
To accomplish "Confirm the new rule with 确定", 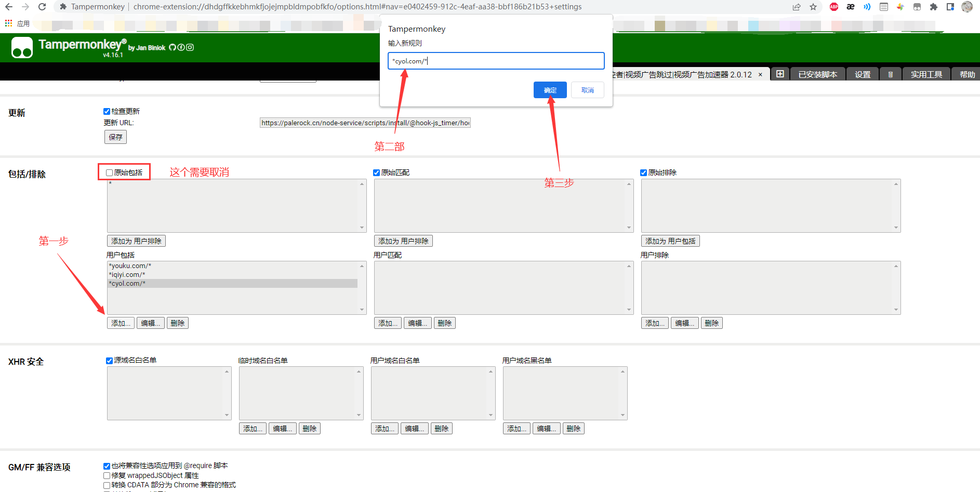I will pyautogui.click(x=550, y=90).
